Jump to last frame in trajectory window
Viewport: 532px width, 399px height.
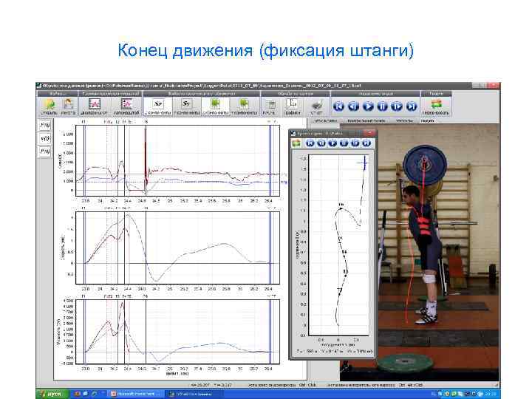click(x=366, y=143)
